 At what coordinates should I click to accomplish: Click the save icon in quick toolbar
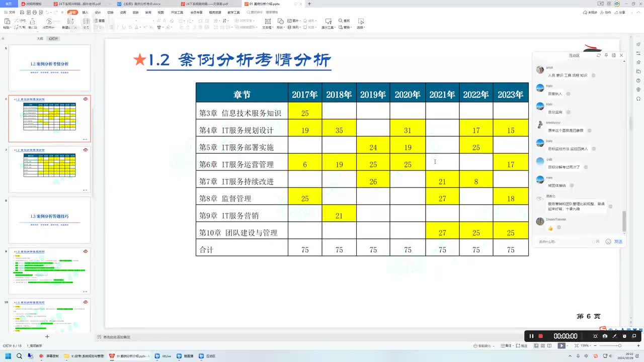[x=22, y=12]
